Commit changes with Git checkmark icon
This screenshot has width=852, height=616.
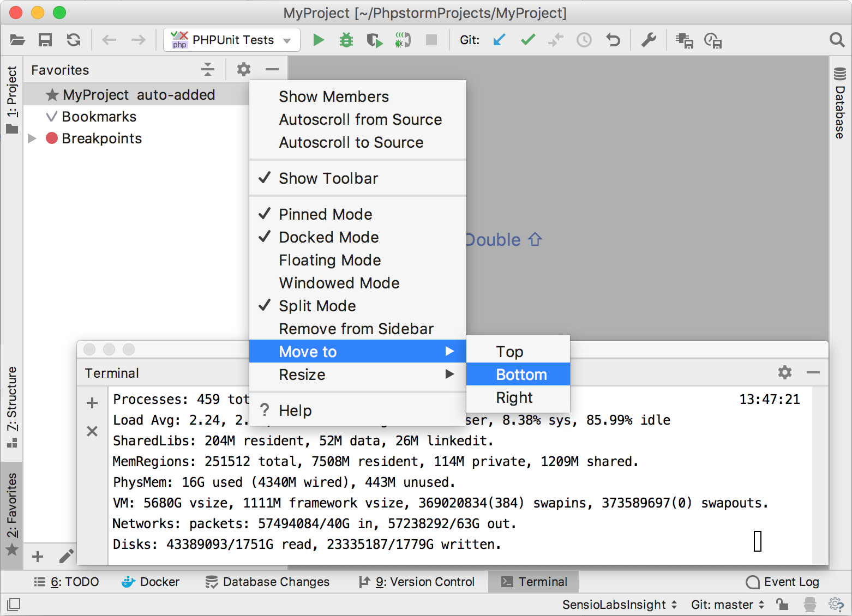pyautogui.click(x=527, y=40)
